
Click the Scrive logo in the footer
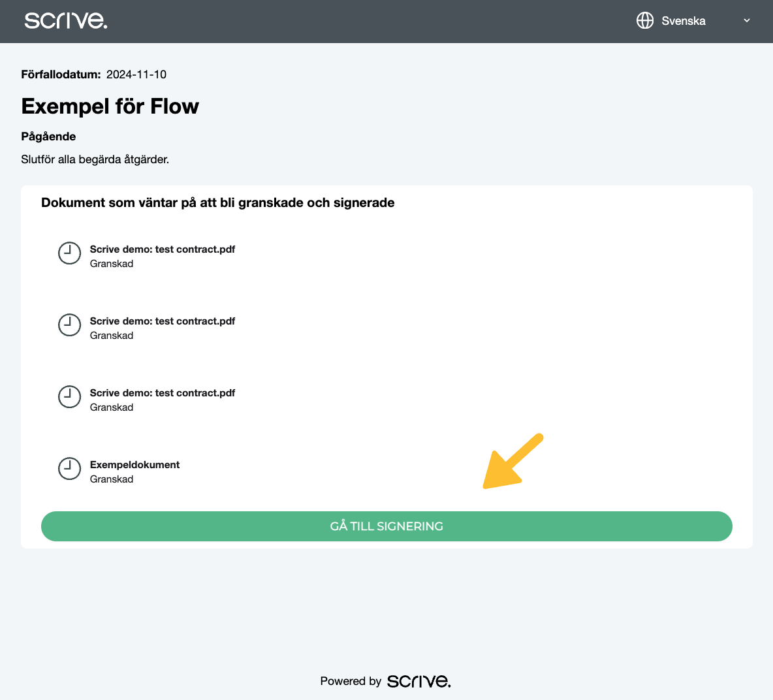[418, 681]
